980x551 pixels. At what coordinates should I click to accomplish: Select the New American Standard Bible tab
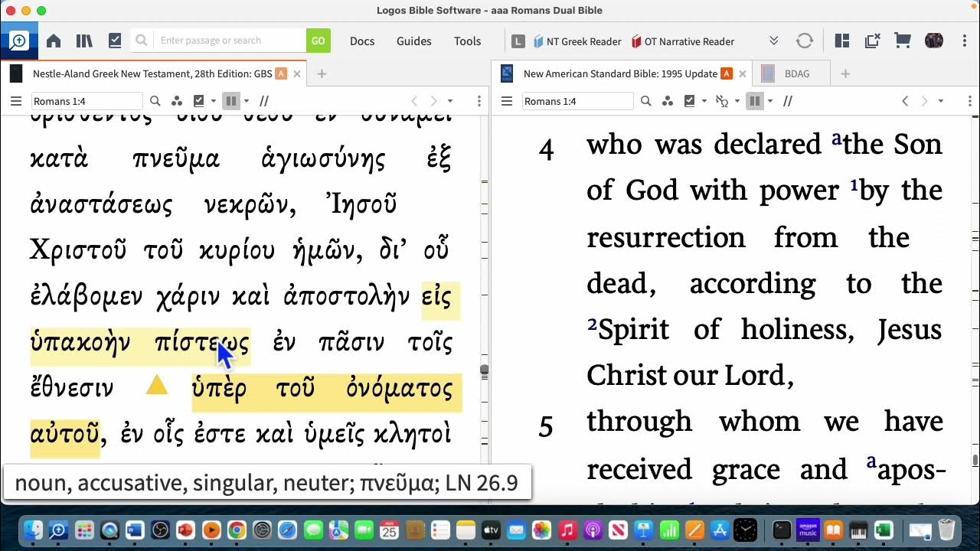click(620, 74)
